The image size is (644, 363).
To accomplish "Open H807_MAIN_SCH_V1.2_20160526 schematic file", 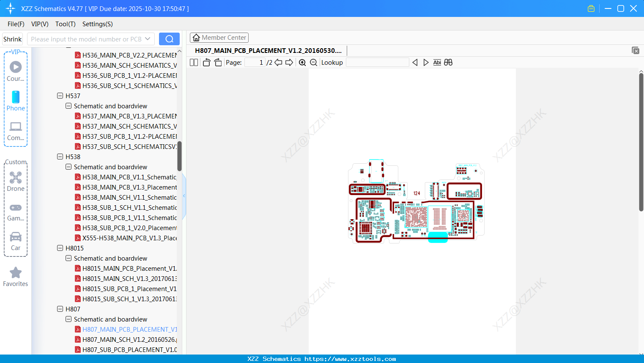I will tap(127, 339).
